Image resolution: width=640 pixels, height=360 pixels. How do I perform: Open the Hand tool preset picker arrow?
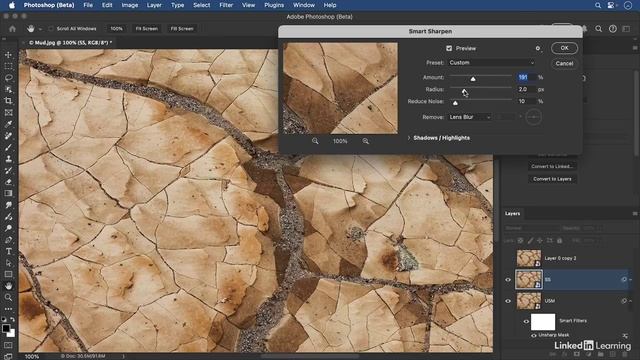click(40, 29)
